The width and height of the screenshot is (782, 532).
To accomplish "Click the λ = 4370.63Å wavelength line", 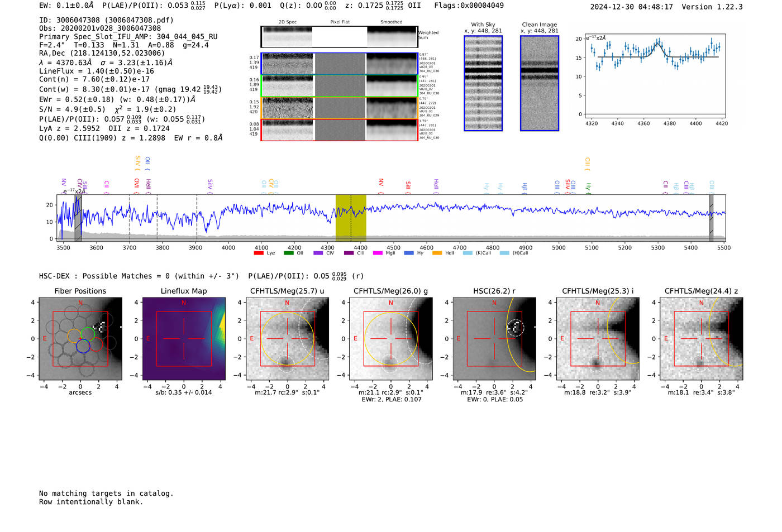I will click(106, 63).
